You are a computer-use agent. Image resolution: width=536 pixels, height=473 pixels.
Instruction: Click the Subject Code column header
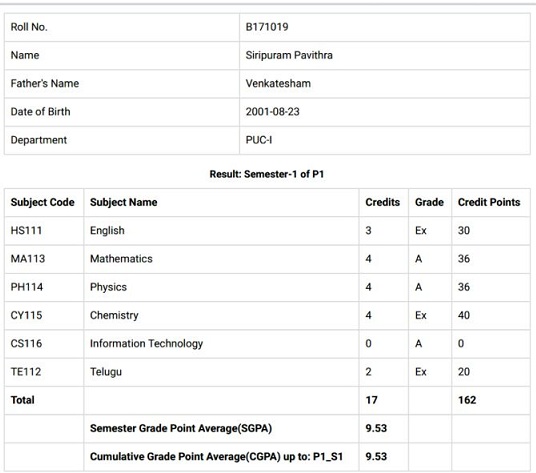42,202
